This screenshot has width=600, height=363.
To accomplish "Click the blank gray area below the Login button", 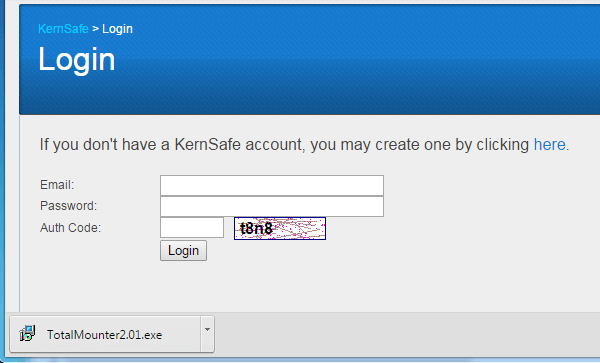I will click(268, 287).
